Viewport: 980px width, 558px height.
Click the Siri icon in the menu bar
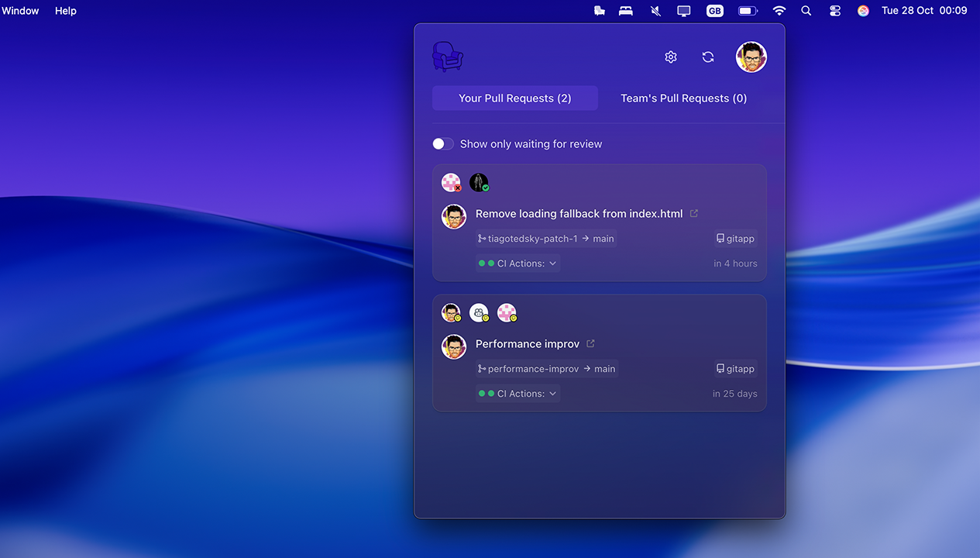863,11
